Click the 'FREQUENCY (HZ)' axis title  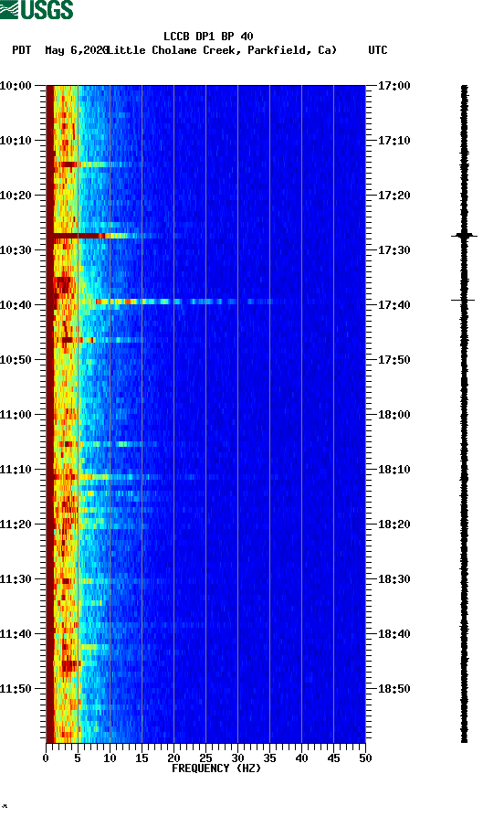(216, 768)
